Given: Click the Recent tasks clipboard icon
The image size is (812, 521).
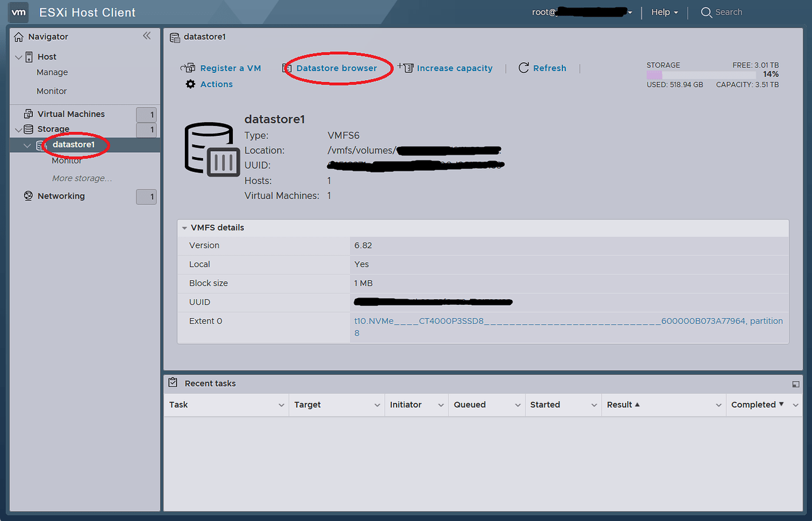Looking at the screenshot, I should pyautogui.click(x=173, y=382).
